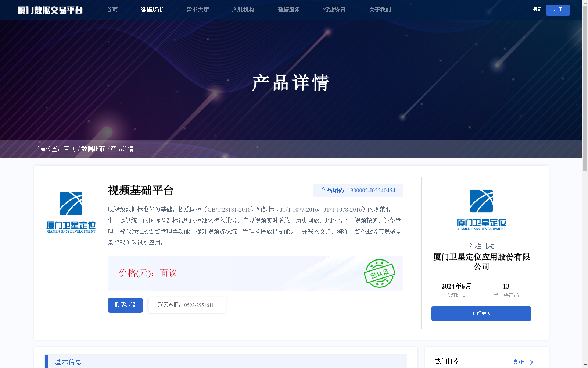Go to the 数据超市 nav tab
The width and height of the screenshot is (588, 368).
(x=152, y=10)
